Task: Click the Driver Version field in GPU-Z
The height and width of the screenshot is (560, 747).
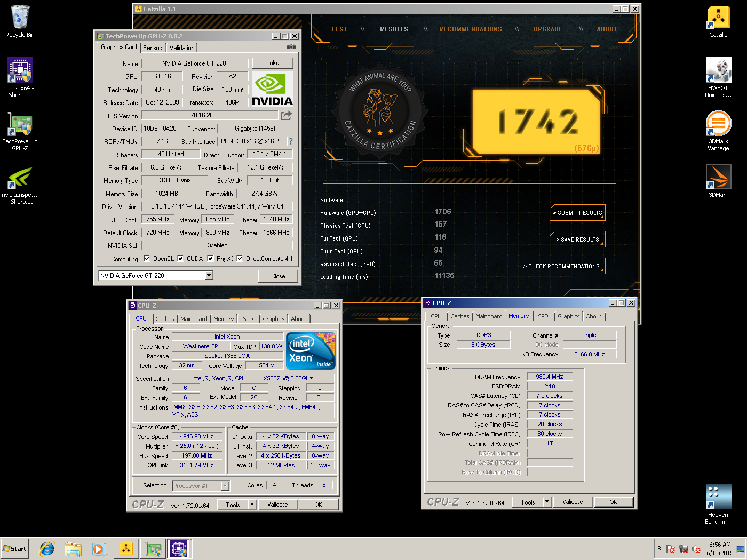Action: (x=217, y=206)
